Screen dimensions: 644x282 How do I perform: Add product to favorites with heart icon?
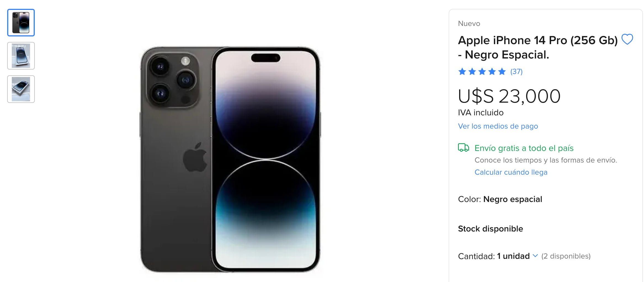coord(627,39)
